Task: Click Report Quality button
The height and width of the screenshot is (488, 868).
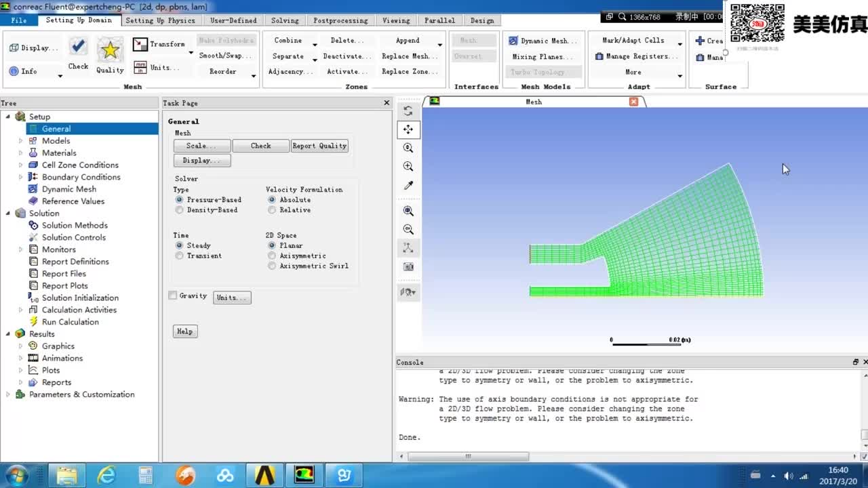Action: coord(319,146)
